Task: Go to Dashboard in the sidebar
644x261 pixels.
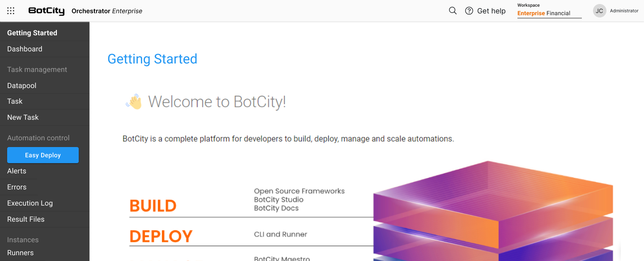Action: click(x=25, y=49)
